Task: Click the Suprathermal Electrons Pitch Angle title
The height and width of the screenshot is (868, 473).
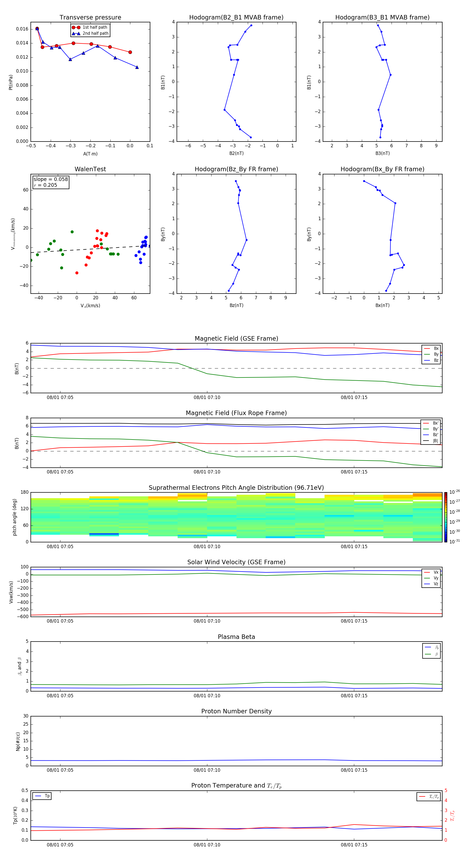Action: 236,488
